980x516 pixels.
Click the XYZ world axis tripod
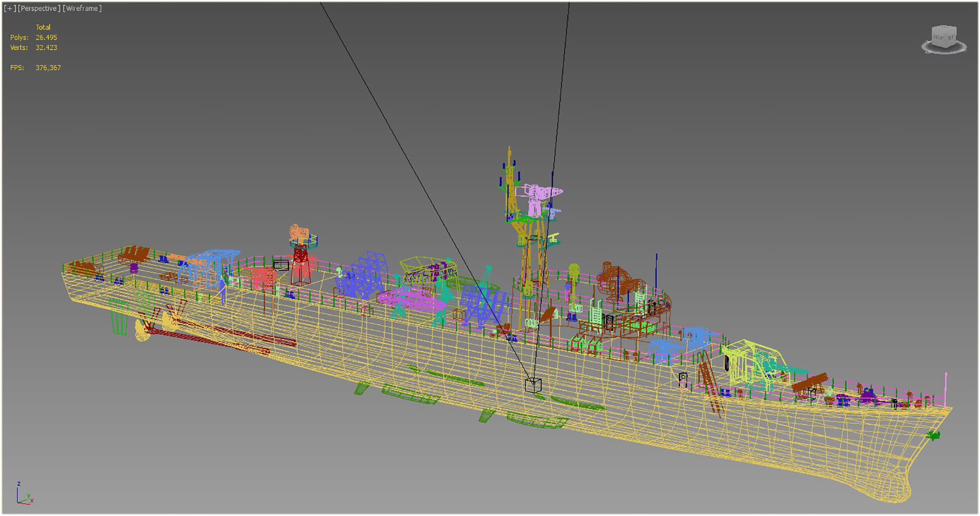point(23,495)
